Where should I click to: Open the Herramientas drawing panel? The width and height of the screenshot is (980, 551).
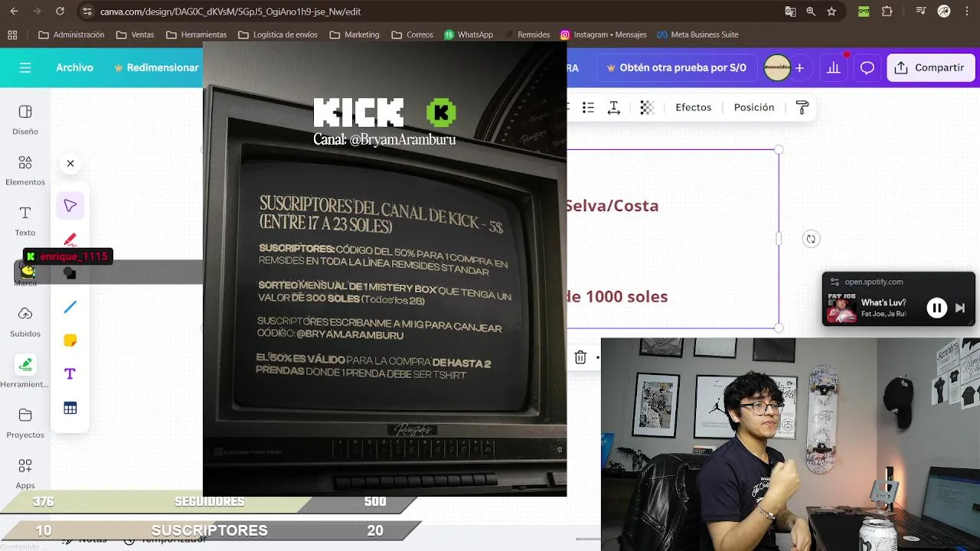pyautogui.click(x=25, y=373)
